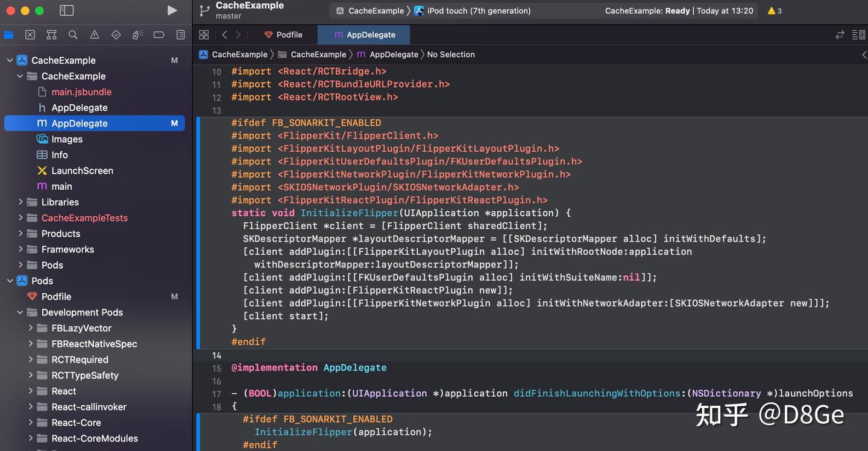This screenshot has width=868, height=451.
Task: Open the Breakpoint navigator
Action: point(159,34)
